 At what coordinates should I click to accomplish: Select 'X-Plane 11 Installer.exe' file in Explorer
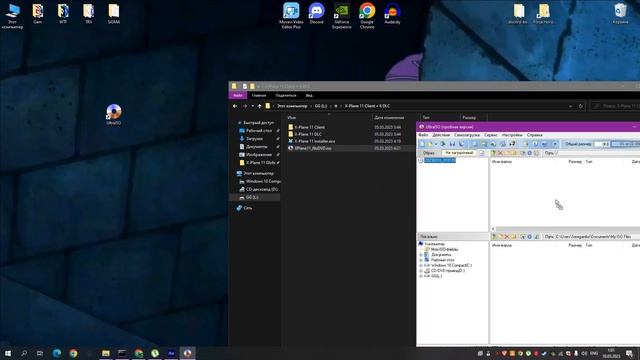[x=315, y=141]
